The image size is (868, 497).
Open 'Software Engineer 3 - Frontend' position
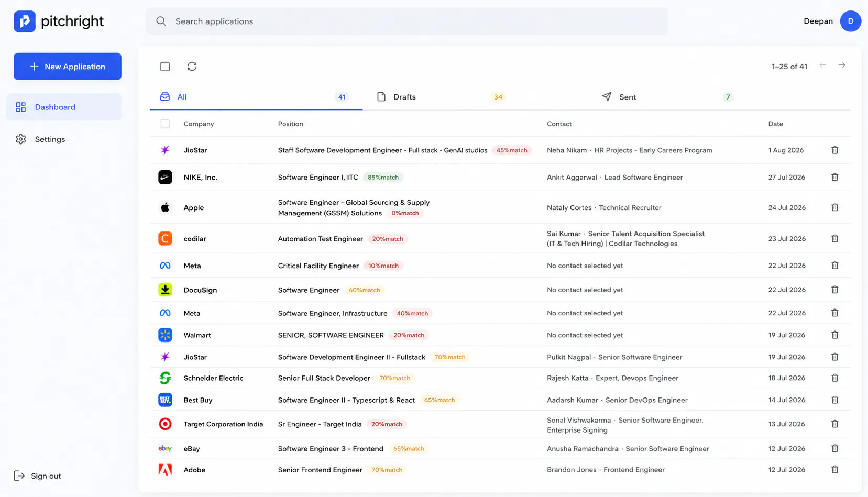[x=331, y=449]
